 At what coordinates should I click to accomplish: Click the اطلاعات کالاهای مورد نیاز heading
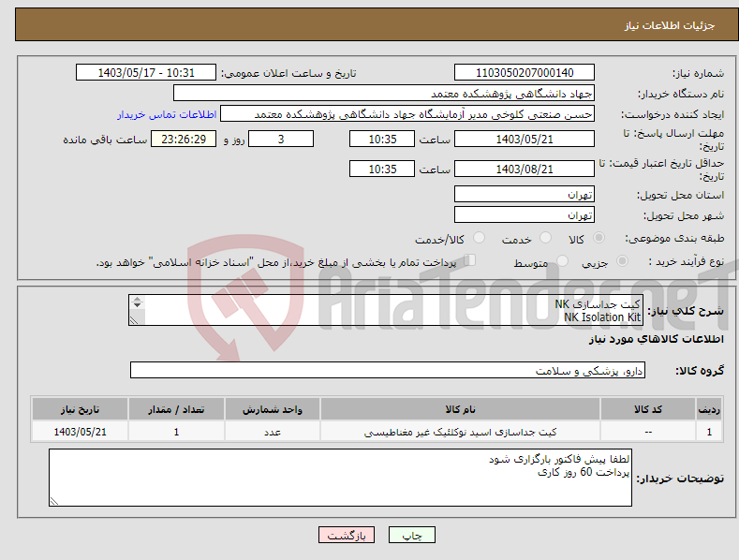[656, 339]
